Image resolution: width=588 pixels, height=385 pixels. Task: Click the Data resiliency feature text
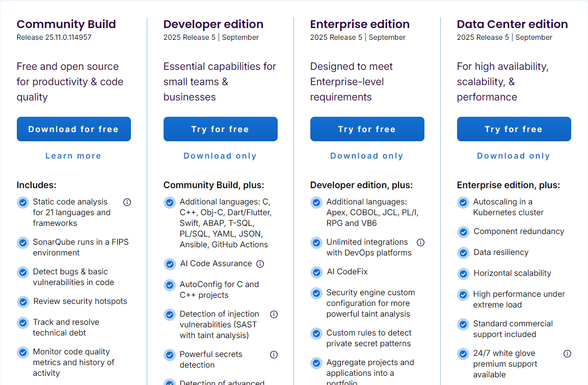point(501,252)
